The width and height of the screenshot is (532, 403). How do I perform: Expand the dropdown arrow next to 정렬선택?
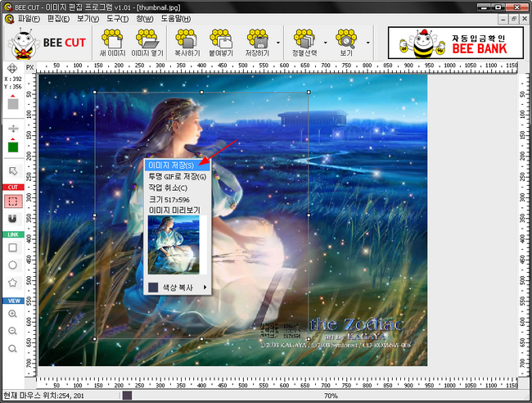325,41
